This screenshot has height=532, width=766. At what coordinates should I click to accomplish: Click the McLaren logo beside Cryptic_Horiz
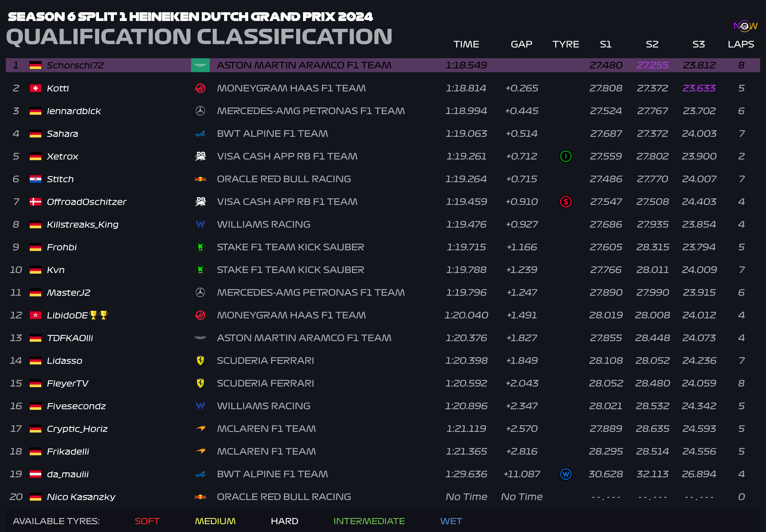click(200, 428)
